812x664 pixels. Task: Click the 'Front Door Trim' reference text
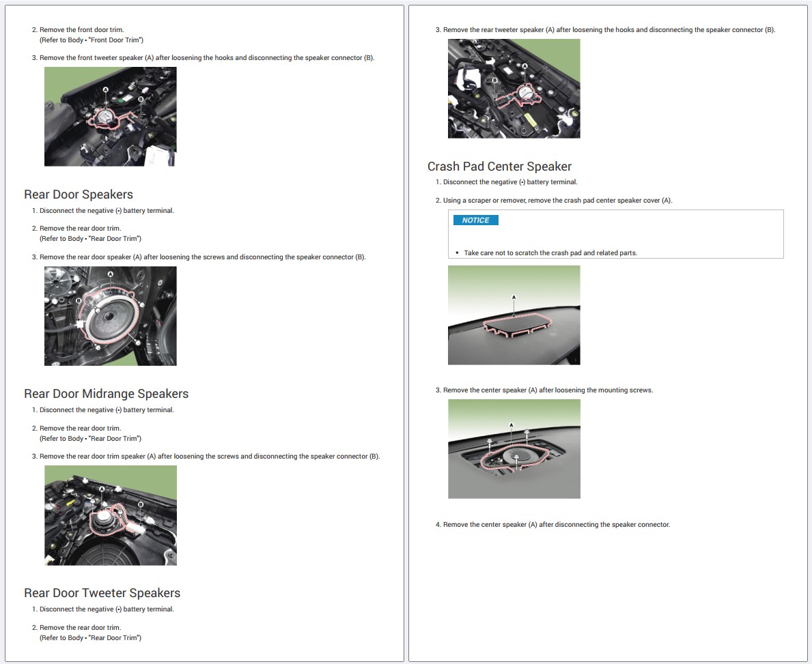[x=92, y=40]
